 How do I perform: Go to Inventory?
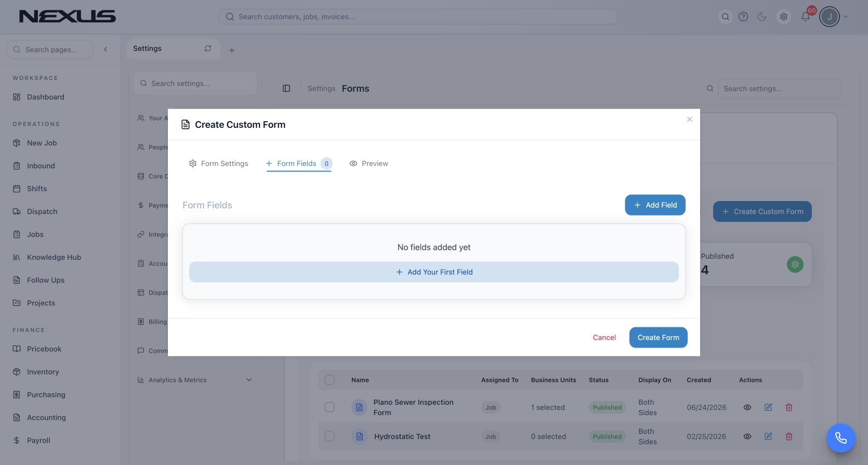click(43, 372)
